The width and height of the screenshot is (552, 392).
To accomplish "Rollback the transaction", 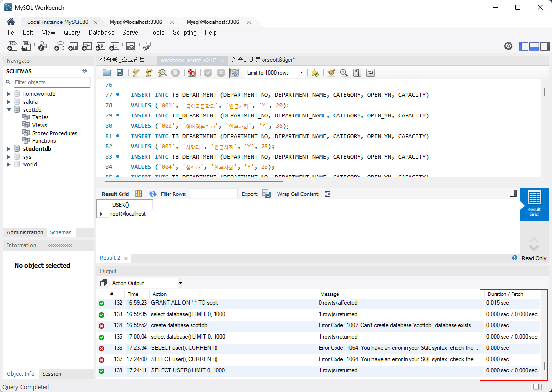I will click(x=221, y=73).
